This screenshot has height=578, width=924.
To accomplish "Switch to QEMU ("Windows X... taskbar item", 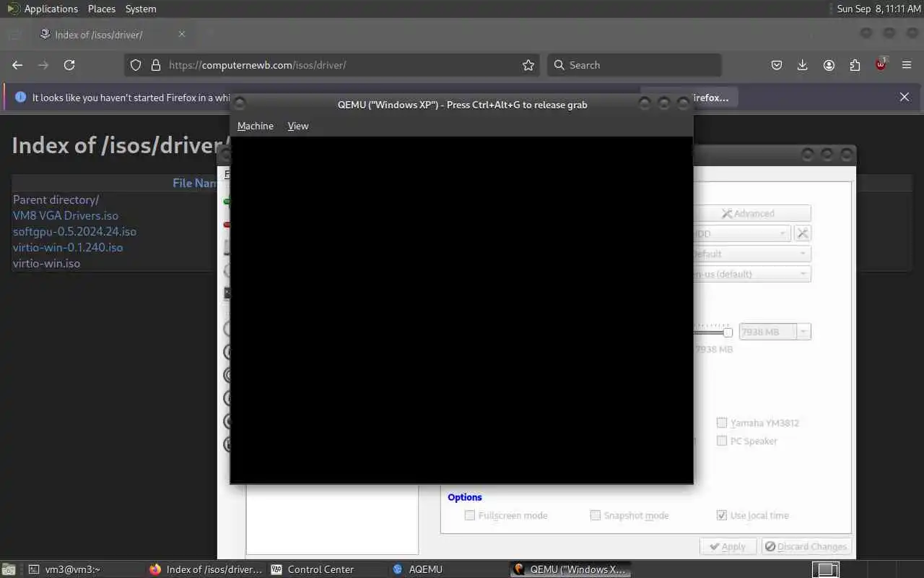I will pyautogui.click(x=570, y=569).
